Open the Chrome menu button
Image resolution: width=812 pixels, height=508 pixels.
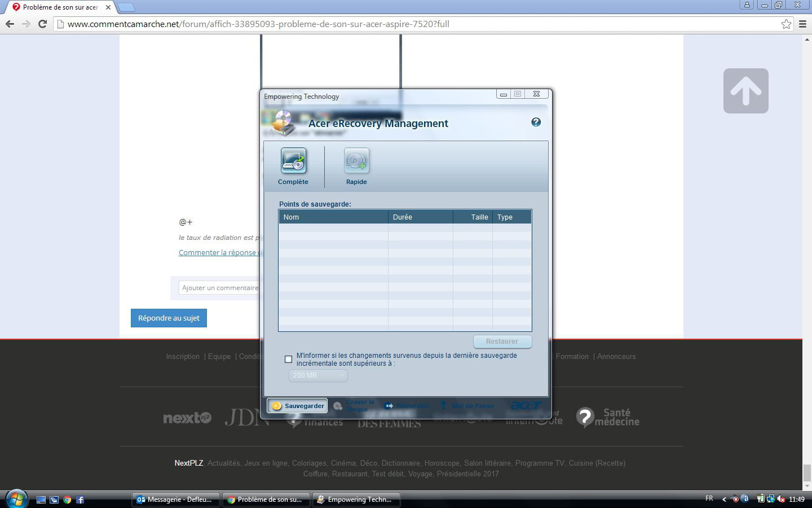[x=802, y=24]
